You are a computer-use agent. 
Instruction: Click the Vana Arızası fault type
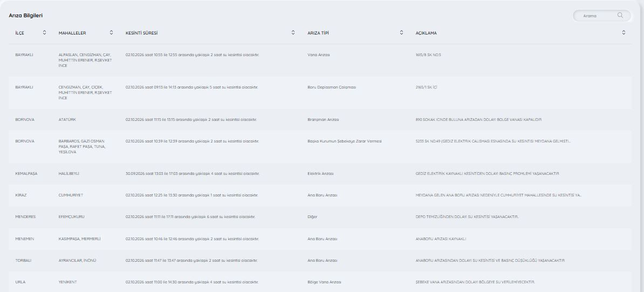coord(319,55)
